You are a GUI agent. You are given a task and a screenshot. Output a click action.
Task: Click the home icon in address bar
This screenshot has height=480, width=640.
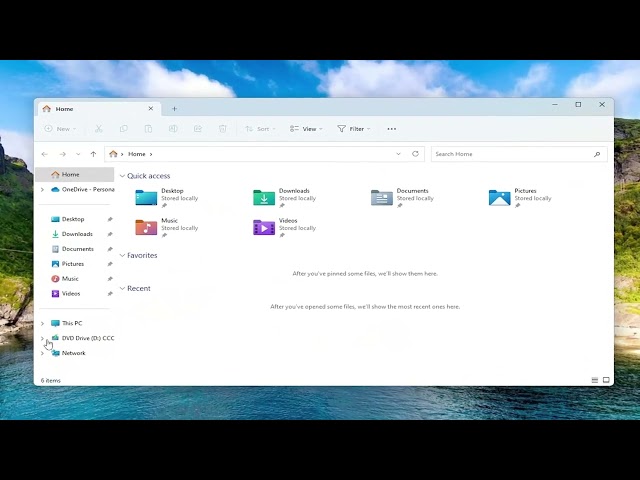point(113,154)
